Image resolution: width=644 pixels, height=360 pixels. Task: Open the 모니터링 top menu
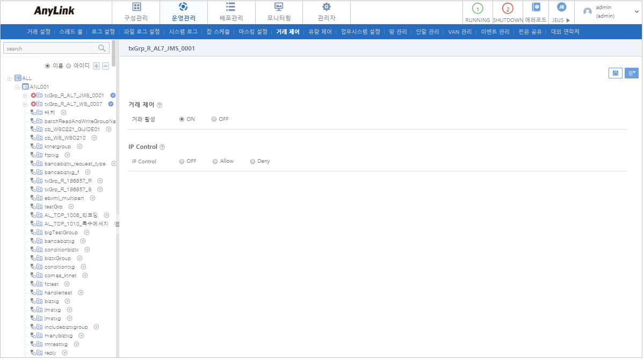click(x=278, y=12)
